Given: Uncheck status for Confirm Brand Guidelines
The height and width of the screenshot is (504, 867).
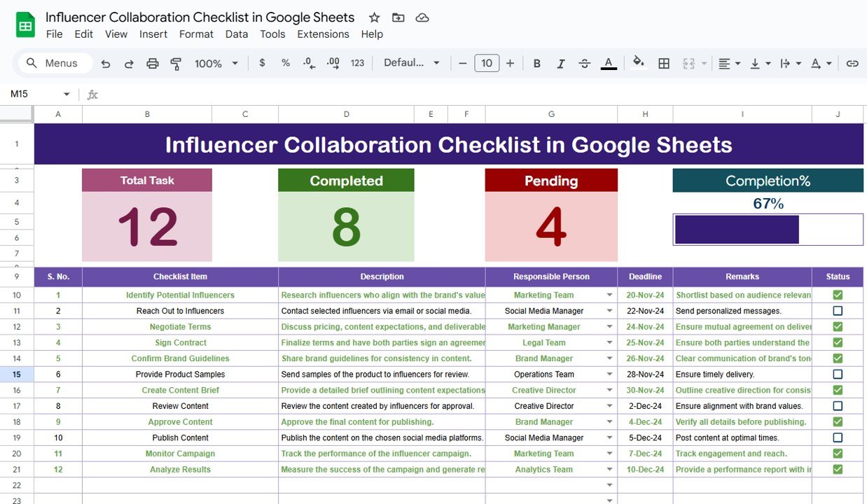Looking at the screenshot, I should coord(838,358).
